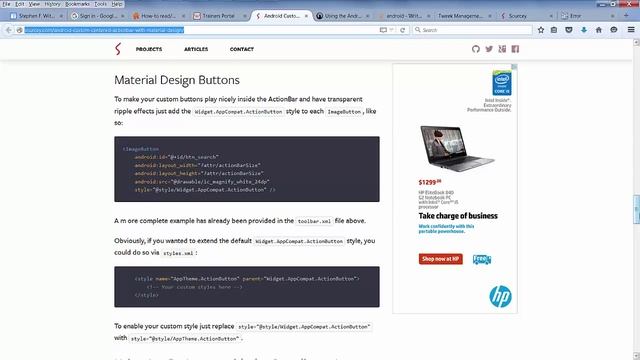Bookmark this page with the star icon

(541, 30)
